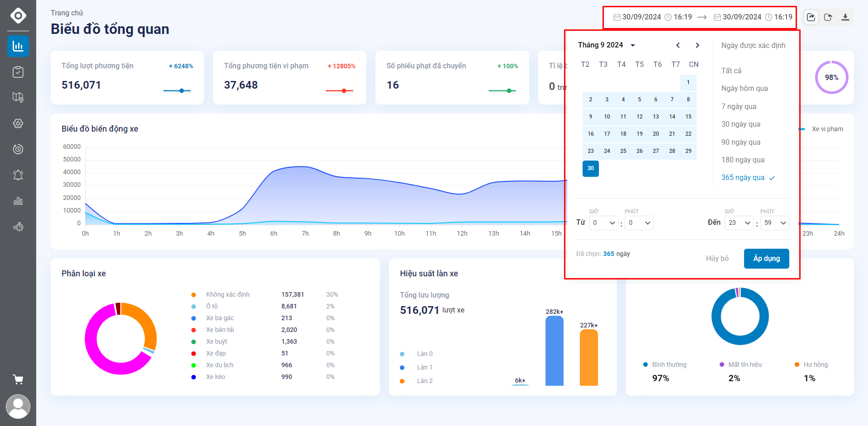868x426 pixels.
Task: Click the 98% circular progress ring
Action: click(x=831, y=77)
